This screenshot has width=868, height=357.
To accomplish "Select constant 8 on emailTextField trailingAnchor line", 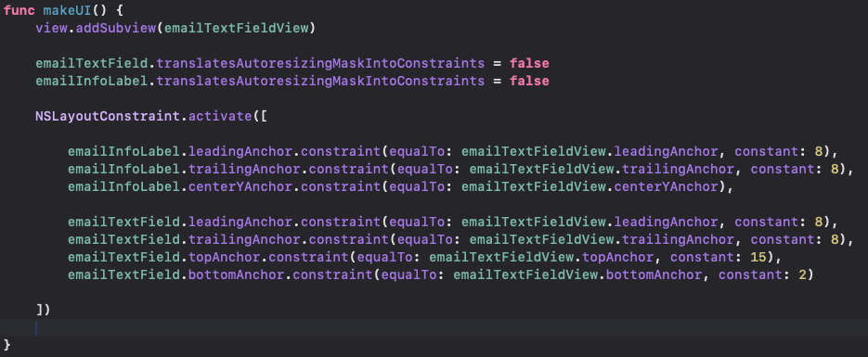I will pyautogui.click(x=836, y=240).
